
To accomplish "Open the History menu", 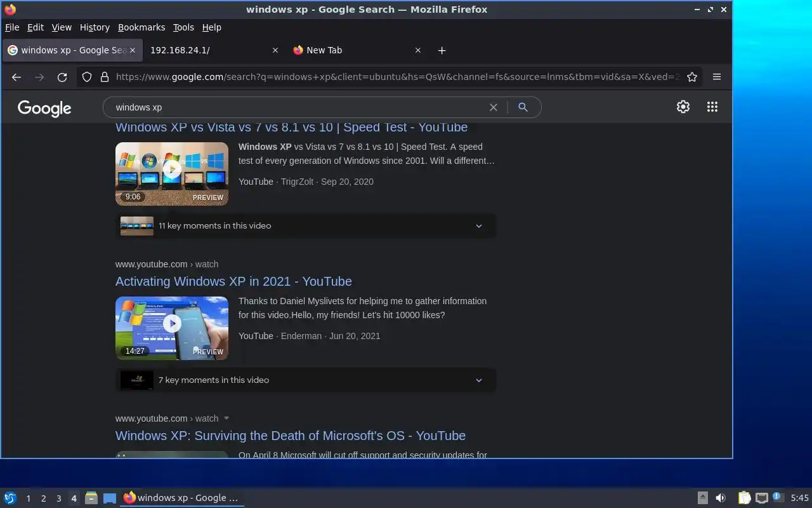I will [x=95, y=27].
